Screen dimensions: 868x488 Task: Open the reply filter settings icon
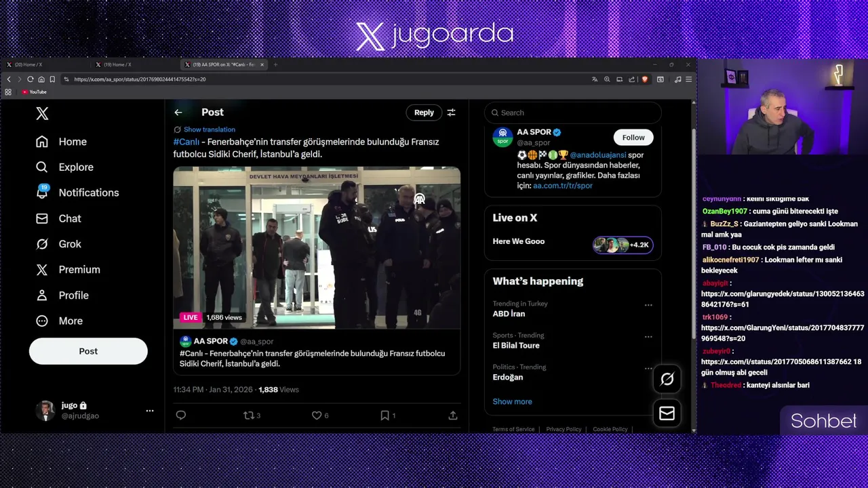point(451,113)
